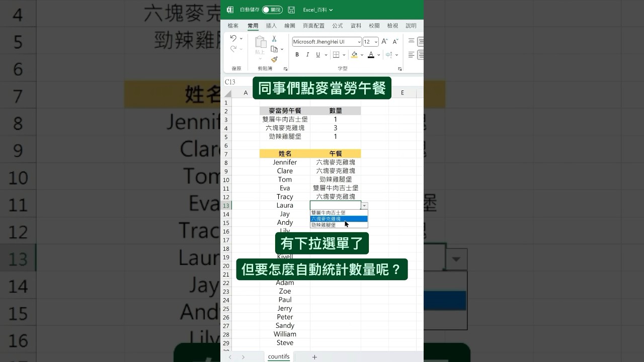Open the 檔案 menu tab
The image size is (644, 362).
pos(233,26)
